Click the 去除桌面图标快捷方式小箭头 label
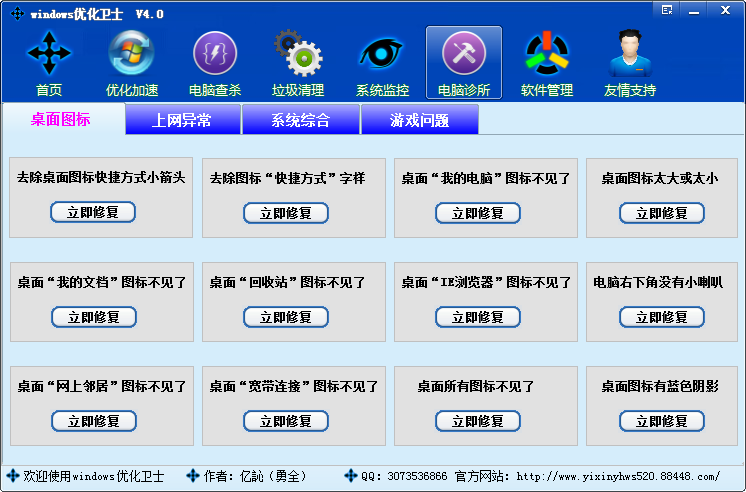Screen dimensions: 746x492 101,177
